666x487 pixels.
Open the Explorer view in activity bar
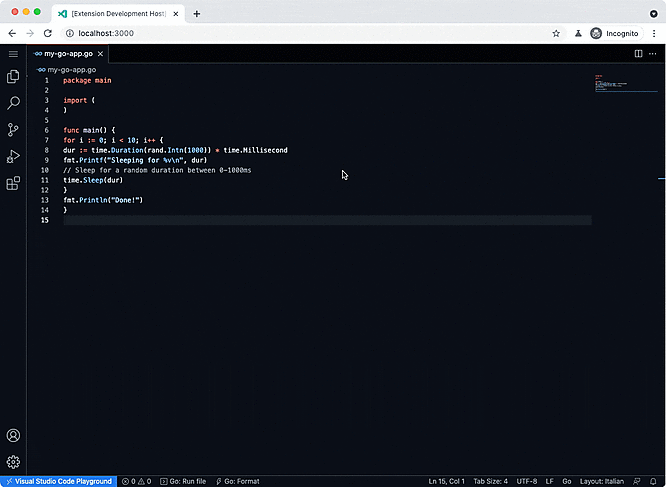tap(13, 76)
